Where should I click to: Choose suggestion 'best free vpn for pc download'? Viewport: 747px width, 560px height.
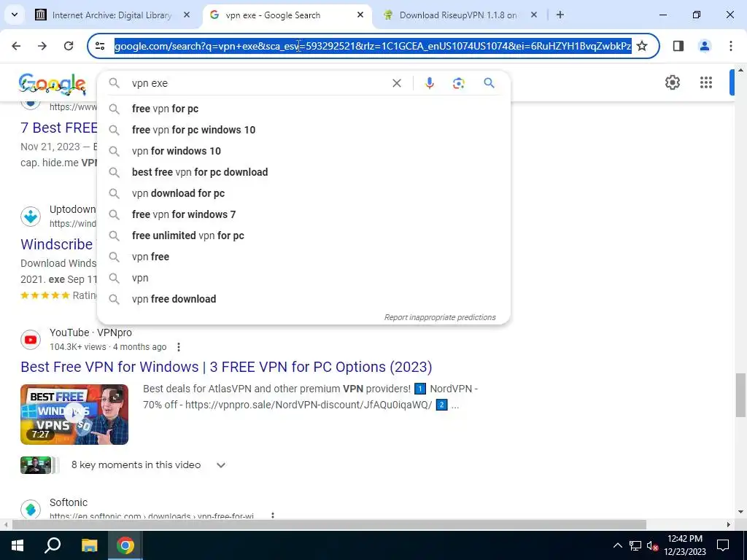click(x=303, y=172)
